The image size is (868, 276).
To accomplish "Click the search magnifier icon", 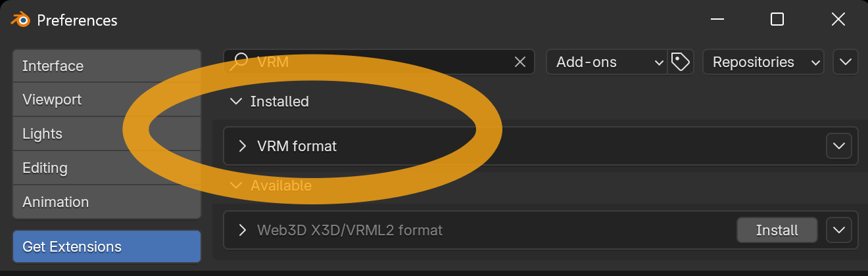I will [x=239, y=62].
